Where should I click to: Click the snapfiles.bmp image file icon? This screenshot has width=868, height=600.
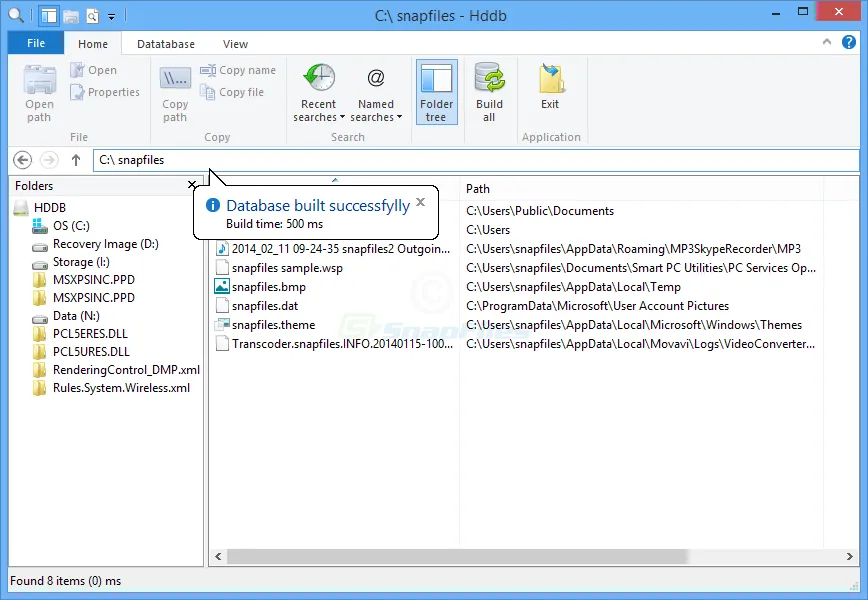[x=222, y=287]
